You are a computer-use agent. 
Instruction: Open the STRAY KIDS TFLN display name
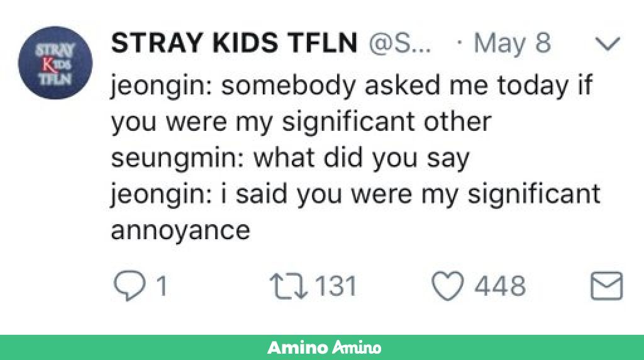[x=234, y=44]
